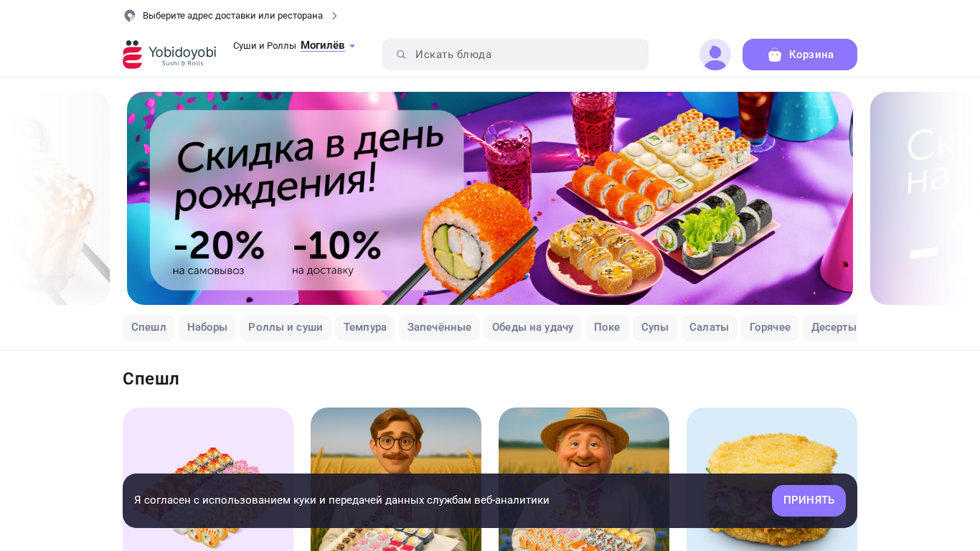Focus the Искать блюда search field
980x551 pixels.
[515, 55]
